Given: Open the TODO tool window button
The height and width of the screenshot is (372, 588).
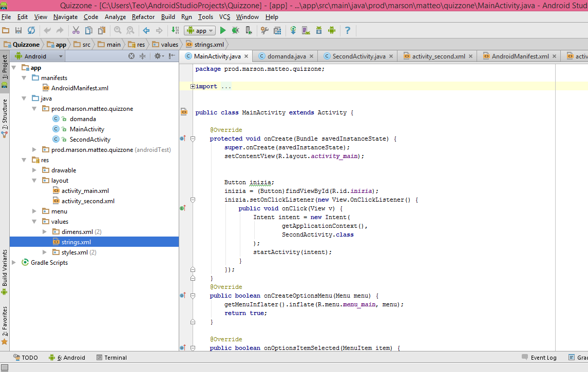Looking at the screenshot, I should click(x=26, y=358).
